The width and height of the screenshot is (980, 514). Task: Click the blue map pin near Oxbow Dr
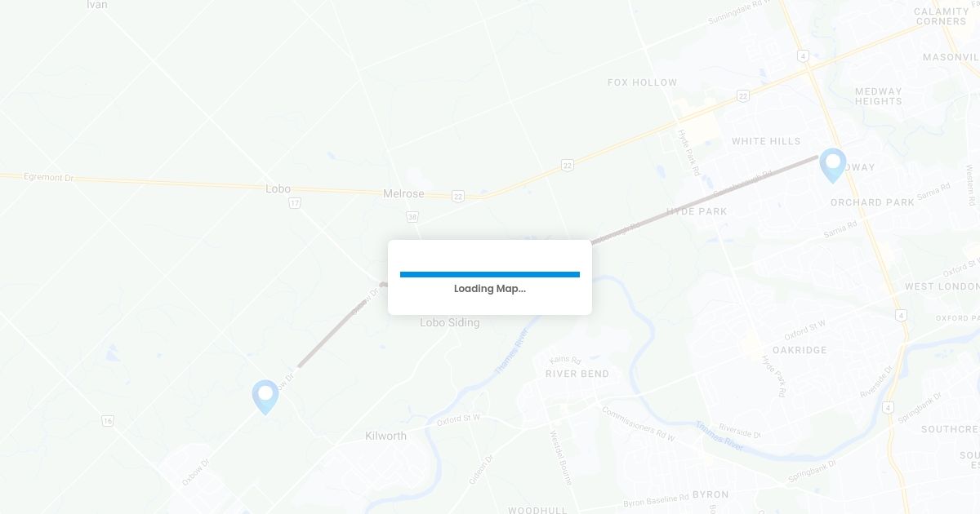(265, 397)
